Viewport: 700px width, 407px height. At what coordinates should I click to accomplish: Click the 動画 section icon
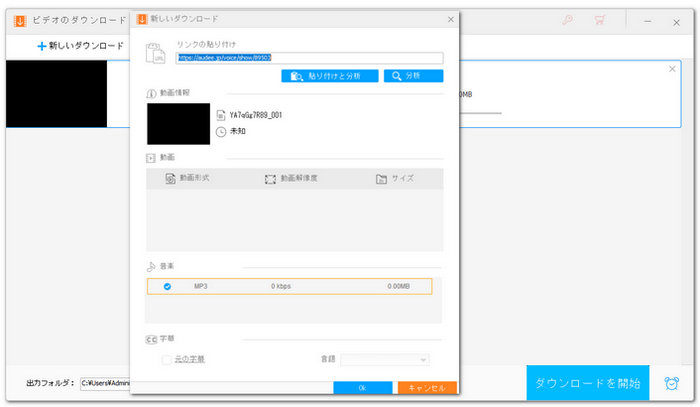tap(151, 158)
